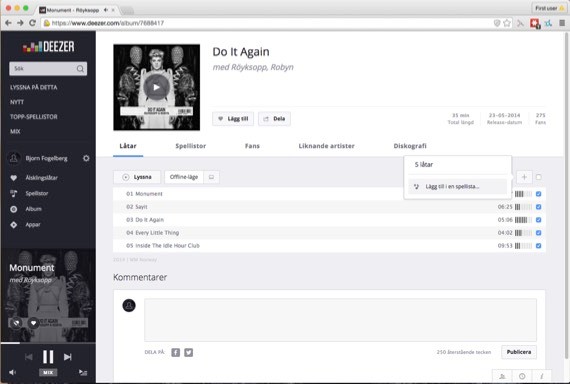
Task: Switch to the Diskografi tab
Action: click(x=410, y=146)
